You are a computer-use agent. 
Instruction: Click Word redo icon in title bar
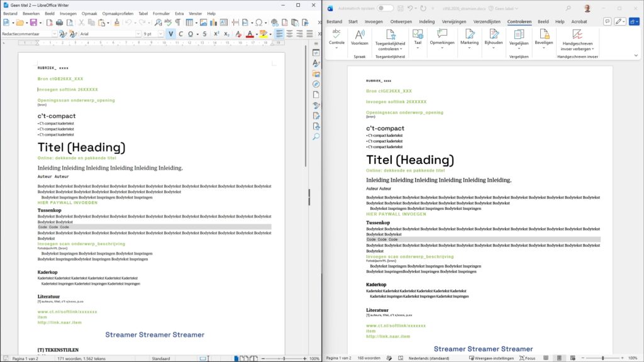pyautogui.click(x=423, y=8)
